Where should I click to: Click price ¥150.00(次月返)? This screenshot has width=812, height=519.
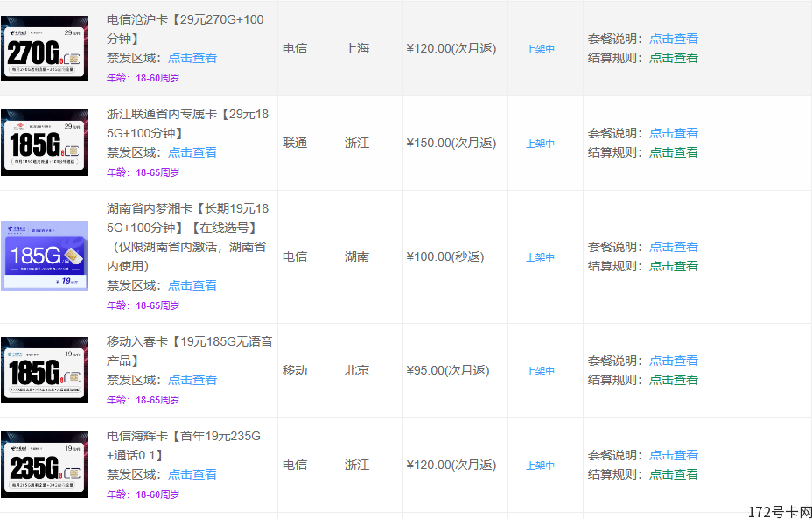451,143
